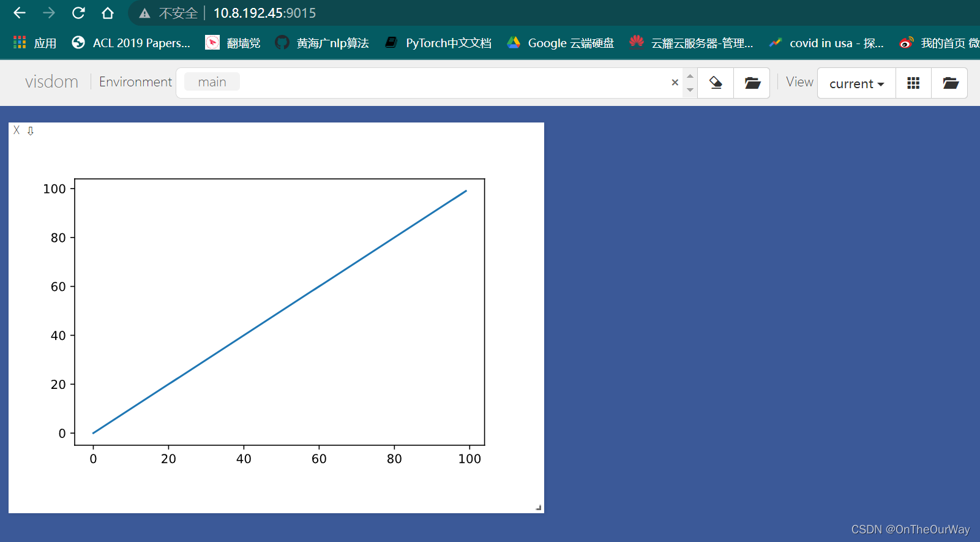
Task: Open the 我的首页 Weibo bookmark
Action: pos(940,43)
